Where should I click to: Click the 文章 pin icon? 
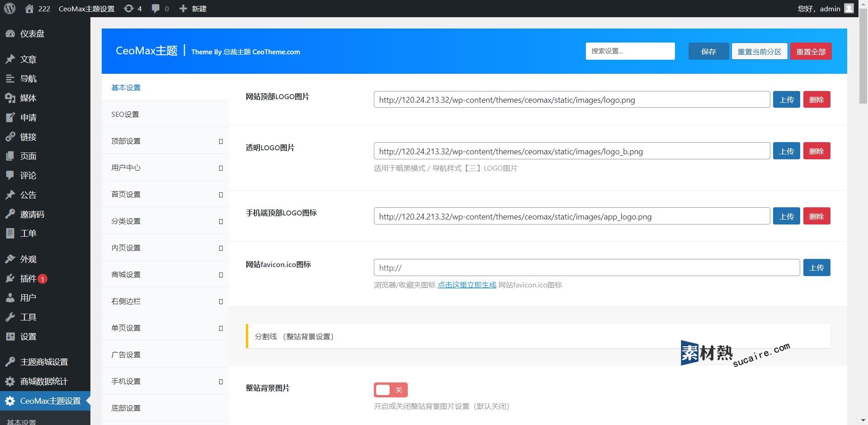tap(10, 59)
